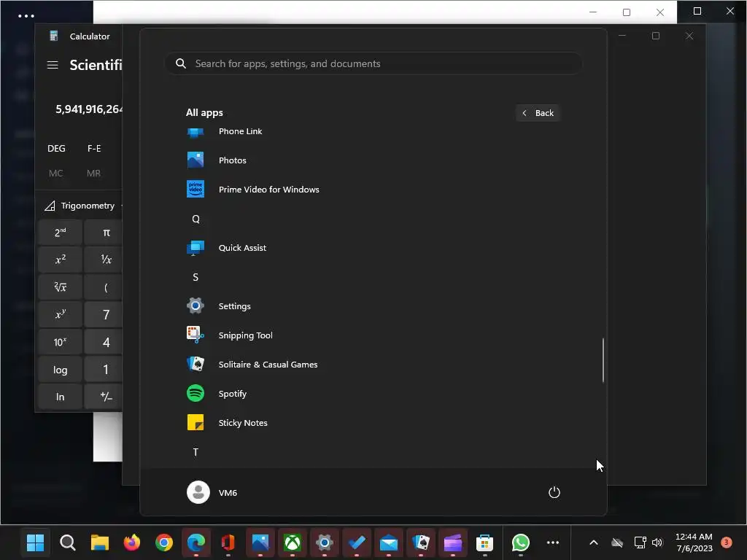Jump to letter Q section header
This screenshot has height=560, width=747.
tap(196, 219)
